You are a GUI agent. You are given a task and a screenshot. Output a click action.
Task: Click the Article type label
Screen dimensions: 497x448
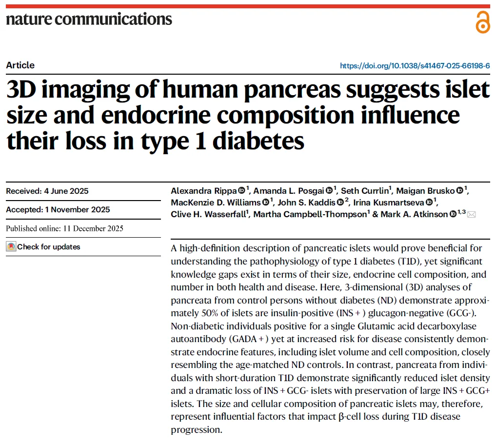pyautogui.click(x=20, y=65)
